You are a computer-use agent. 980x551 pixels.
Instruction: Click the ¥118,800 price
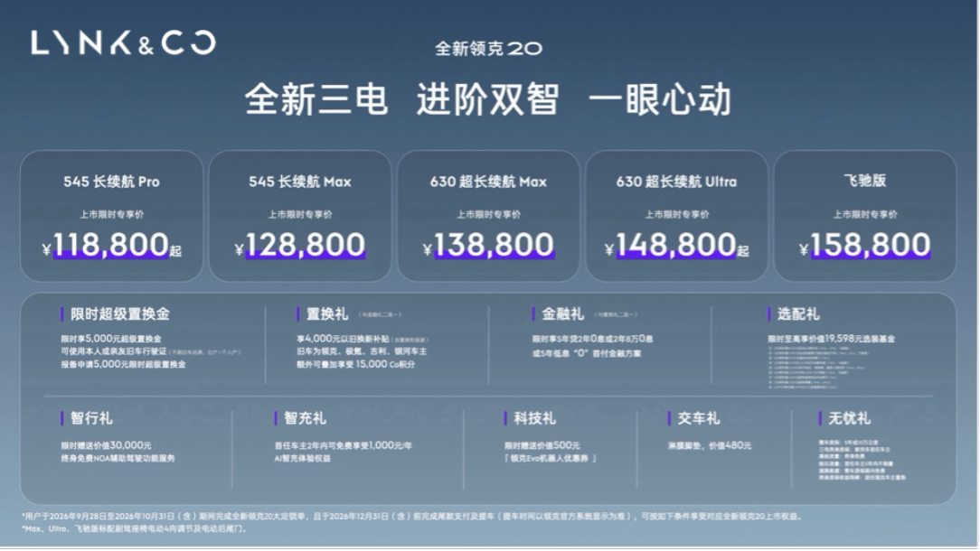coord(112,244)
